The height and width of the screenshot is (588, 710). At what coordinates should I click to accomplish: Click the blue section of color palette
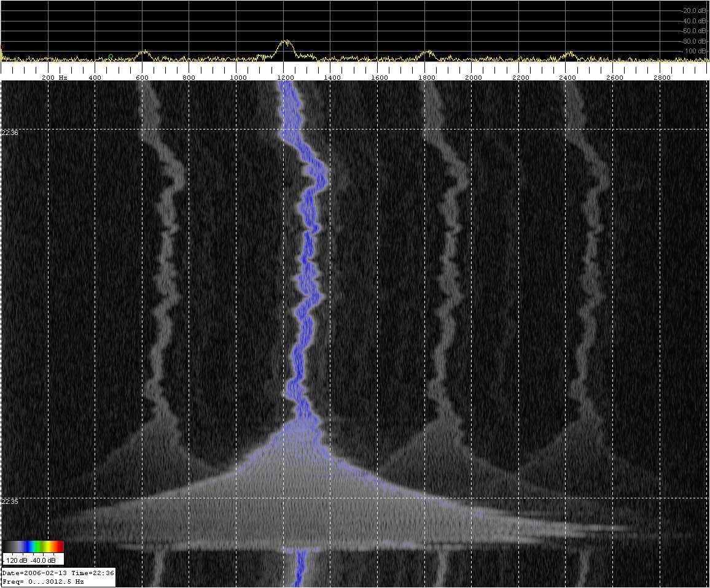point(28,546)
